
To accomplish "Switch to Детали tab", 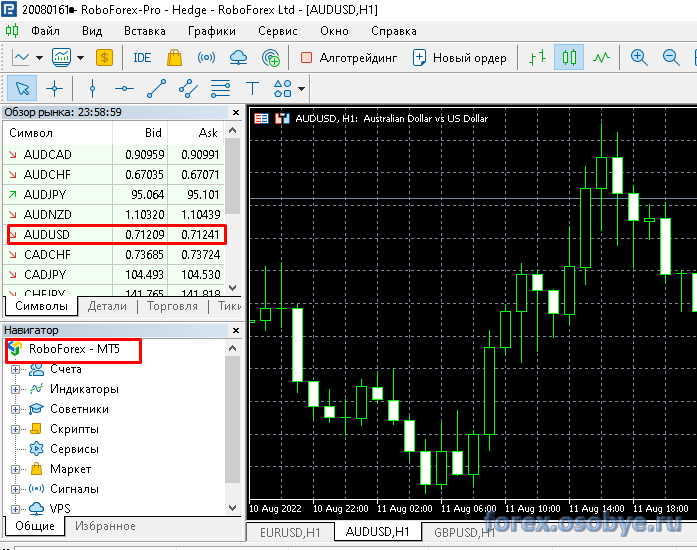I will click(x=107, y=306).
